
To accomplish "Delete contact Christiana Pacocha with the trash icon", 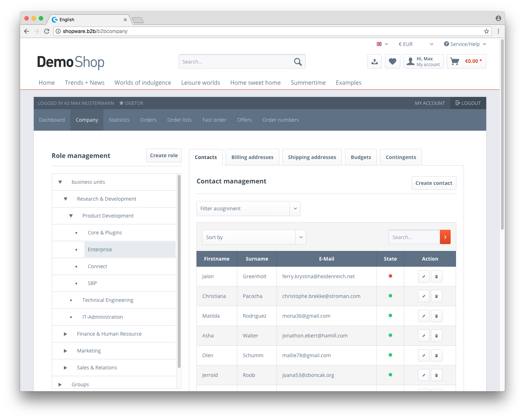I will coord(436,296).
